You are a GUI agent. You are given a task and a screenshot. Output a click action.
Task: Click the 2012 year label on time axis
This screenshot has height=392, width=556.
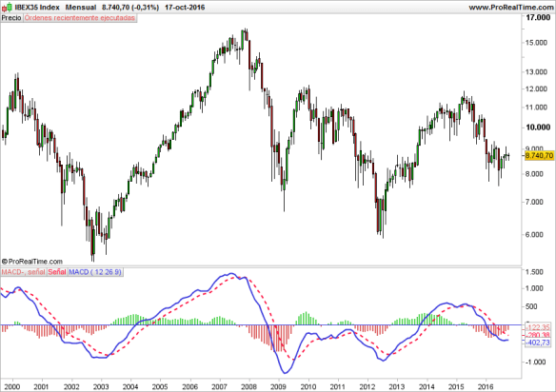[367, 386]
